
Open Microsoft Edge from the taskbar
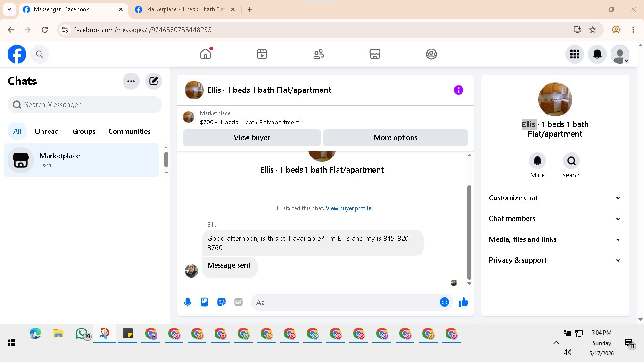tap(35, 334)
